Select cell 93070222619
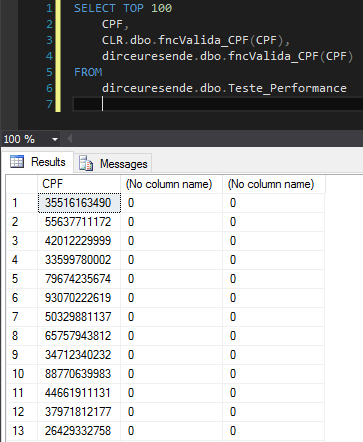The image size is (363, 442). 79,298
